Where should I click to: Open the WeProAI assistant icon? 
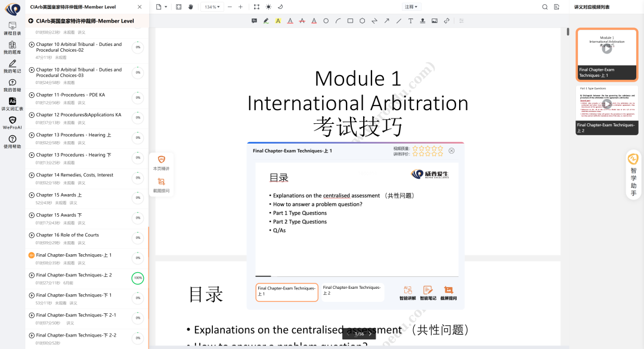pos(12,123)
